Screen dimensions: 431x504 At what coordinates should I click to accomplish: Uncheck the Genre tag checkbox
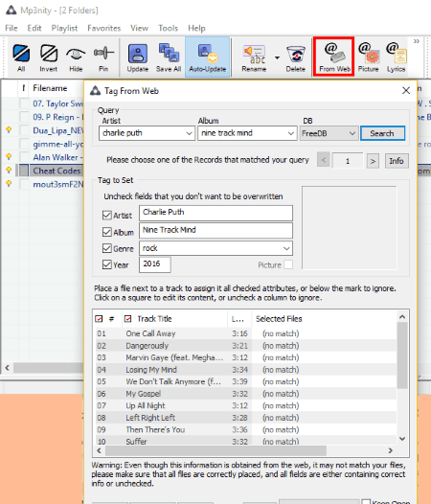click(x=107, y=248)
